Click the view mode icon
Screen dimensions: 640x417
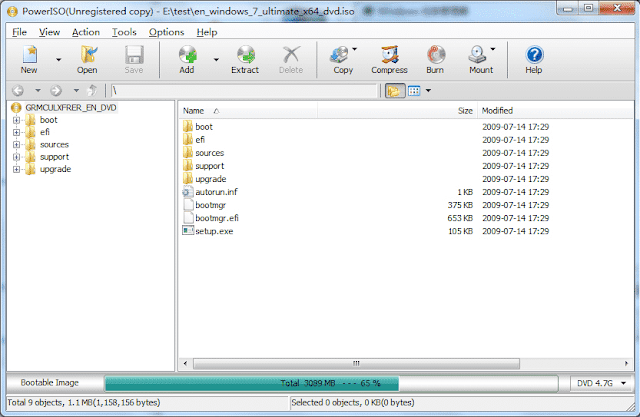click(x=414, y=91)
